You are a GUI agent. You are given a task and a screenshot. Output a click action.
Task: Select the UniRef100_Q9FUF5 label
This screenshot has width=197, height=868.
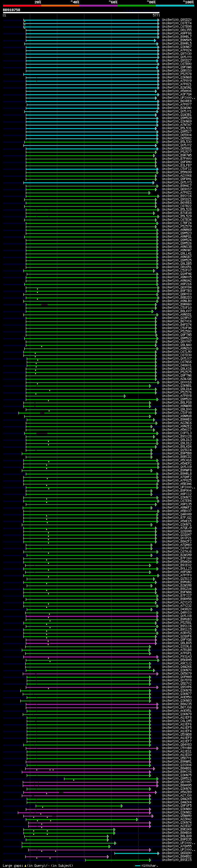pos(177,806)
